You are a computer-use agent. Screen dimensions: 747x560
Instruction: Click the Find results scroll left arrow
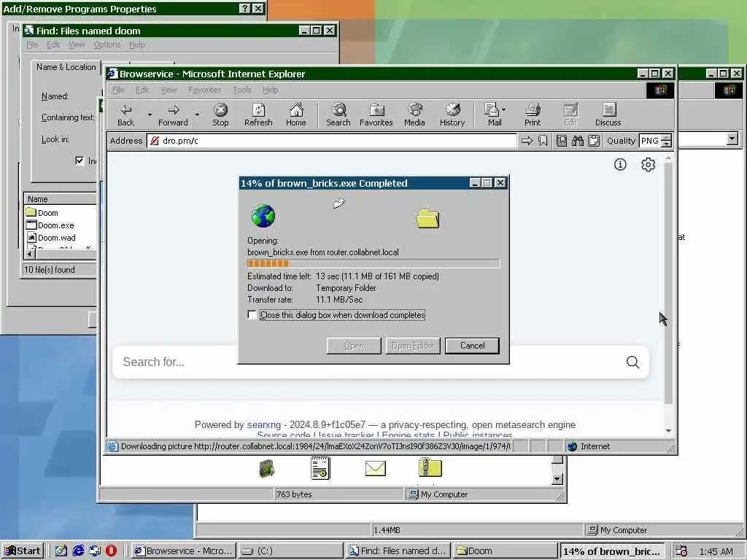click(x=29, y=254)
